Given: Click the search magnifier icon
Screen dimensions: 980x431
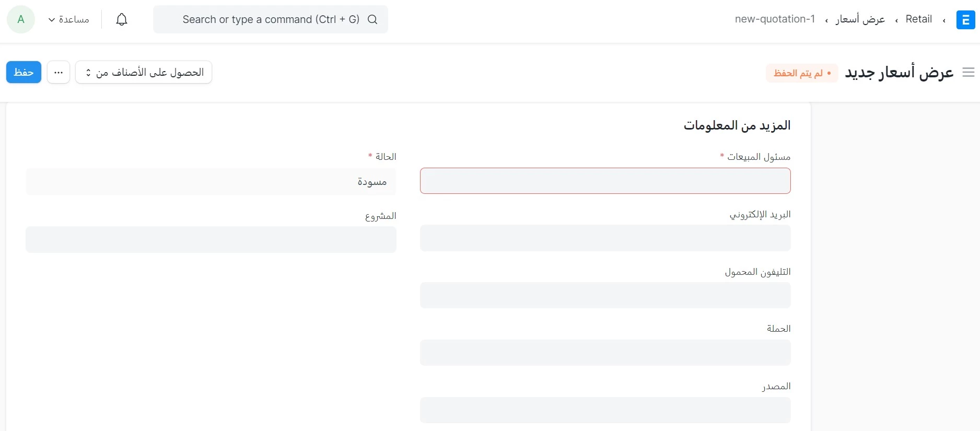Looking at the screenshot, I should 372,19.
